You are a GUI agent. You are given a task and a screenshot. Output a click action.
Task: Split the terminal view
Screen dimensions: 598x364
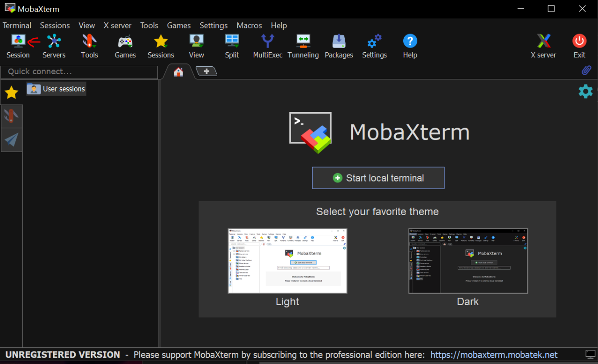click(x=232, y=44)
